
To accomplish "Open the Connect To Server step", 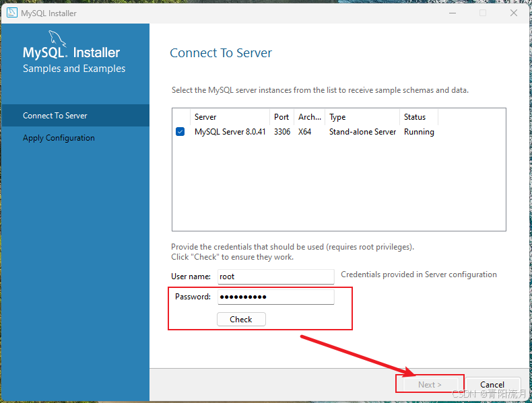I will pyautogui.click(x=75, y=116).
